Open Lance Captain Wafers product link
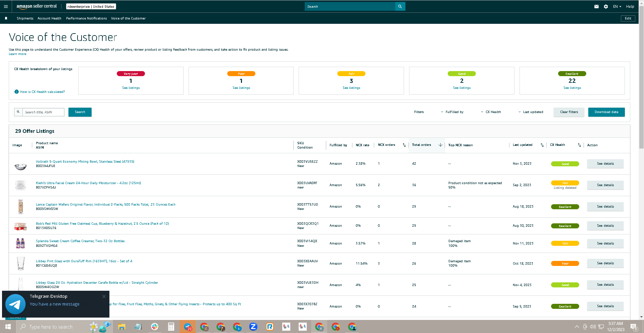This screenshot has height=333, width=644. point(106,205)
